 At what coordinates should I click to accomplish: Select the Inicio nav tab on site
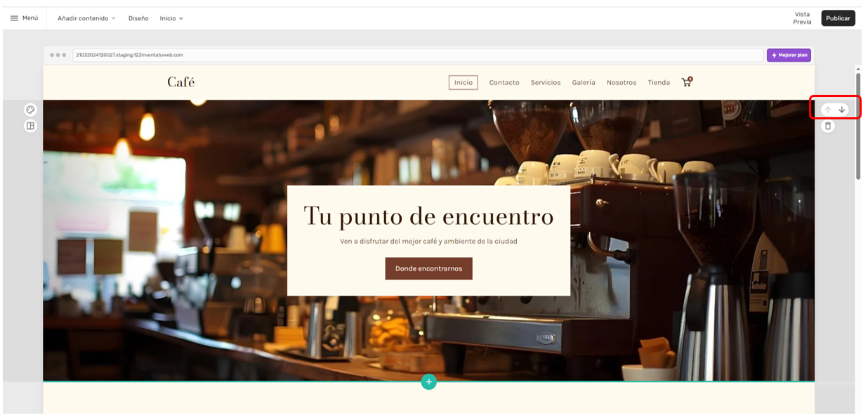[463, 82]
